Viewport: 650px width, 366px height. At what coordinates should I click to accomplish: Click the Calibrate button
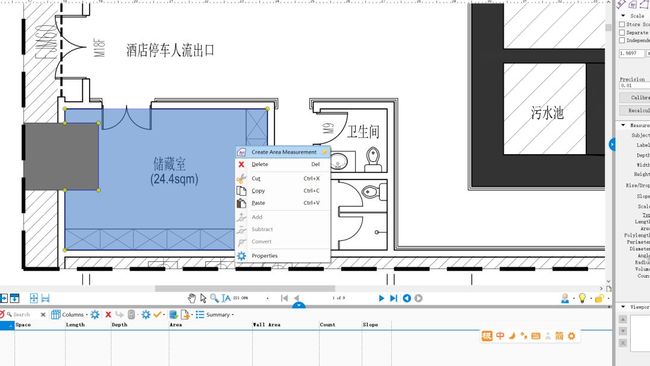point(635,97)
